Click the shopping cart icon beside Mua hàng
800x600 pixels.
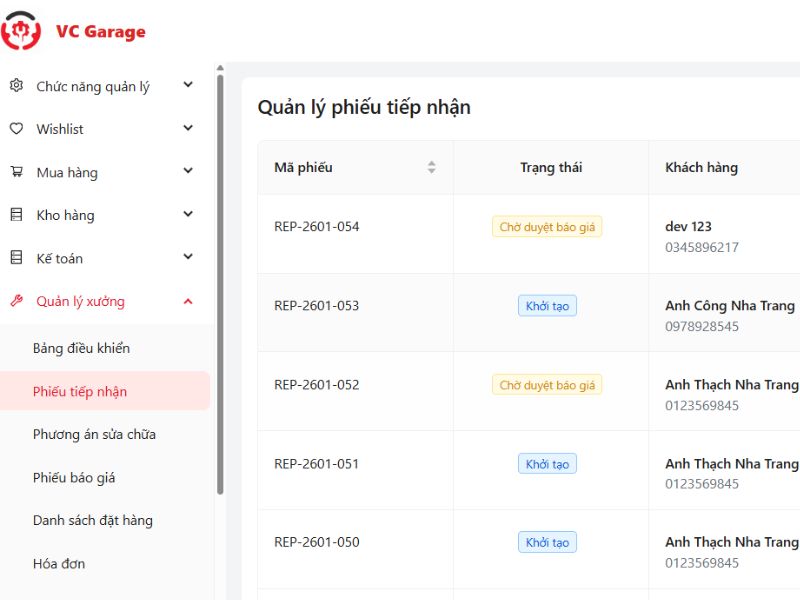[19, 172]
